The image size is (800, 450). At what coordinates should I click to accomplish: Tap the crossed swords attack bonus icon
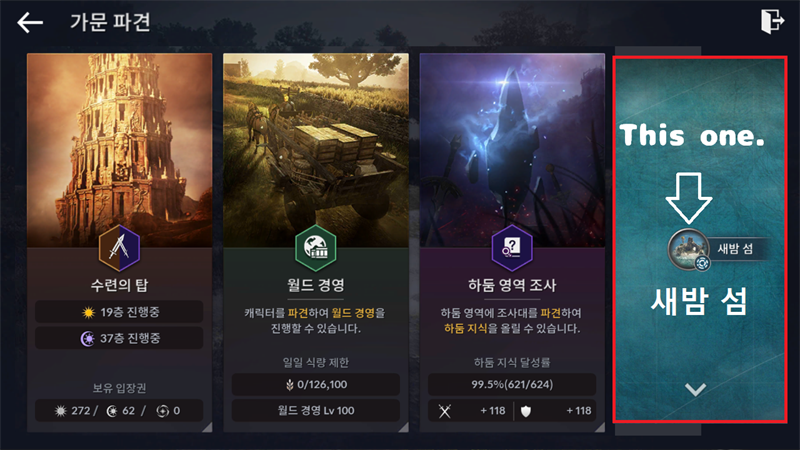pos(445,411)
